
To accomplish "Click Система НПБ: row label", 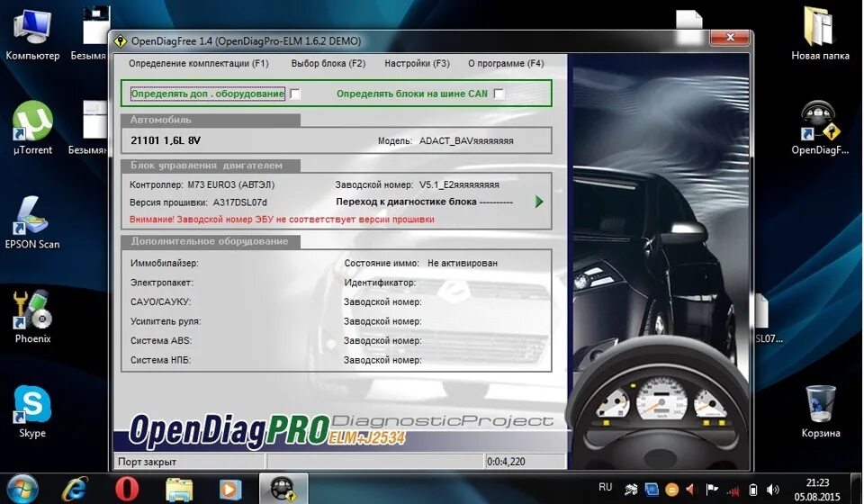I will (x=160, y=360).
